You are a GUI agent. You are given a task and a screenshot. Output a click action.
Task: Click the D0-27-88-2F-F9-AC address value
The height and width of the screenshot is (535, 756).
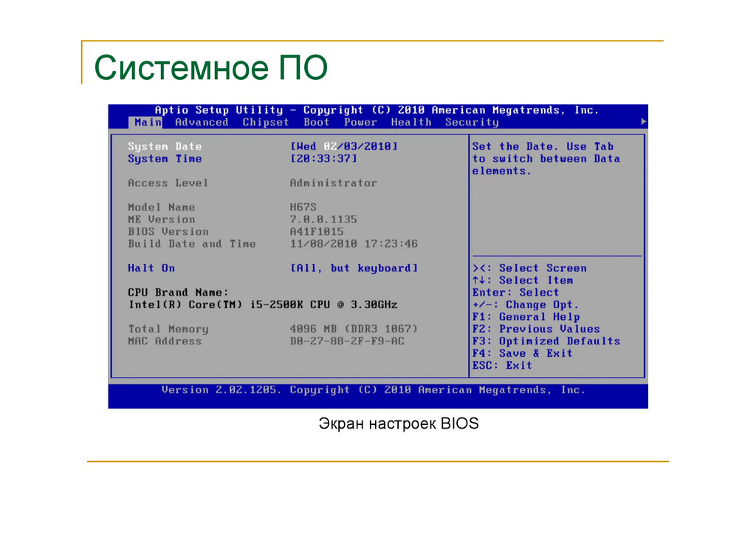click(x=347, y=341)
